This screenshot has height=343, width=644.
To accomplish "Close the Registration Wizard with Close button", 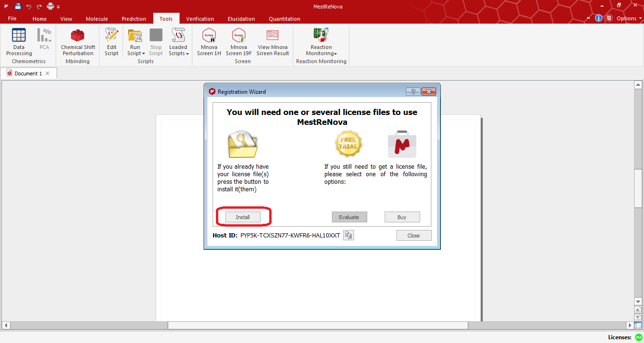I will (413, 236).
